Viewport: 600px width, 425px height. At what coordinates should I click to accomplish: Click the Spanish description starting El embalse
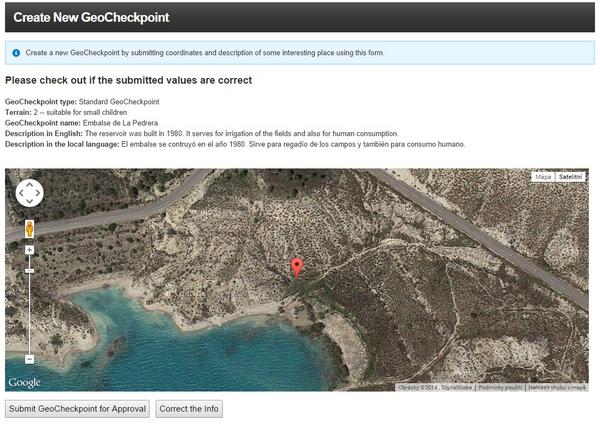(293, 145)
